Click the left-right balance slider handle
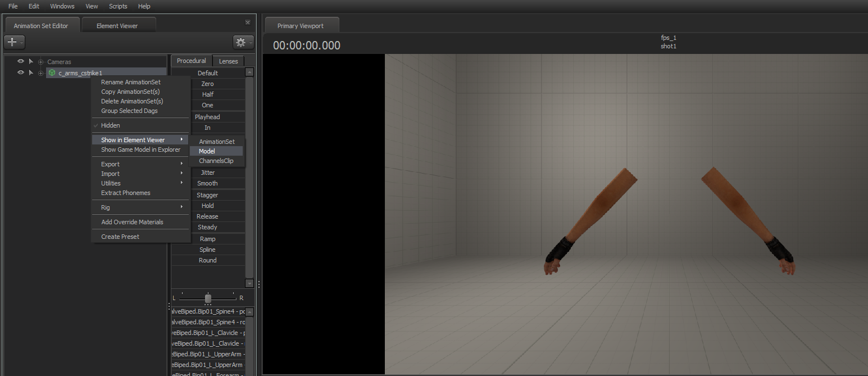 click(x=208, y=298)
